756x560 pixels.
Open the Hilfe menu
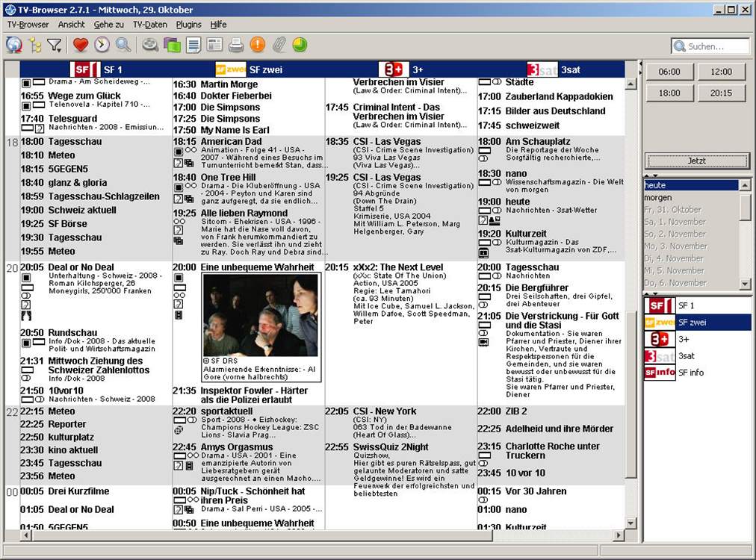(218, 25)
